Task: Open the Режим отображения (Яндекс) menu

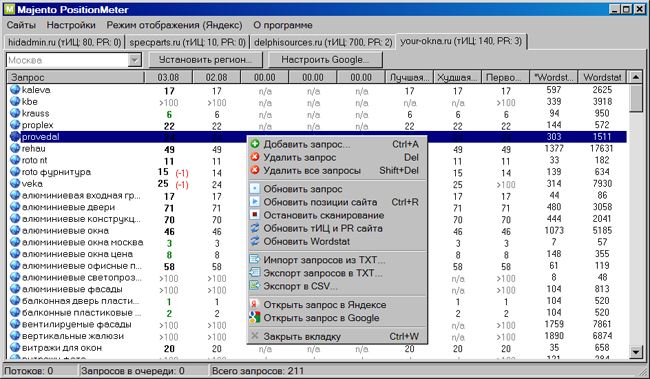Action: tap(174, 25)
